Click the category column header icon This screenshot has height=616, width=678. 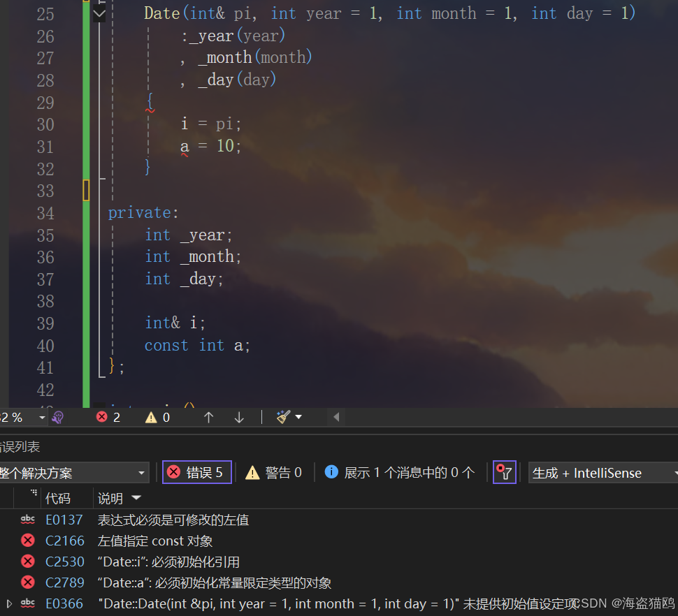point(34,493)
